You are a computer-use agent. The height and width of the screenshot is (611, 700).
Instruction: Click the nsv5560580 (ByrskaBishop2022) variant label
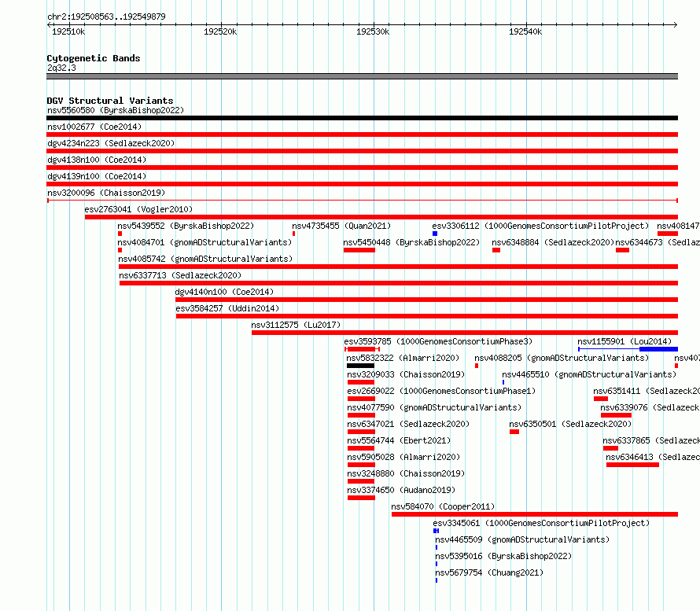pos(116,110)
